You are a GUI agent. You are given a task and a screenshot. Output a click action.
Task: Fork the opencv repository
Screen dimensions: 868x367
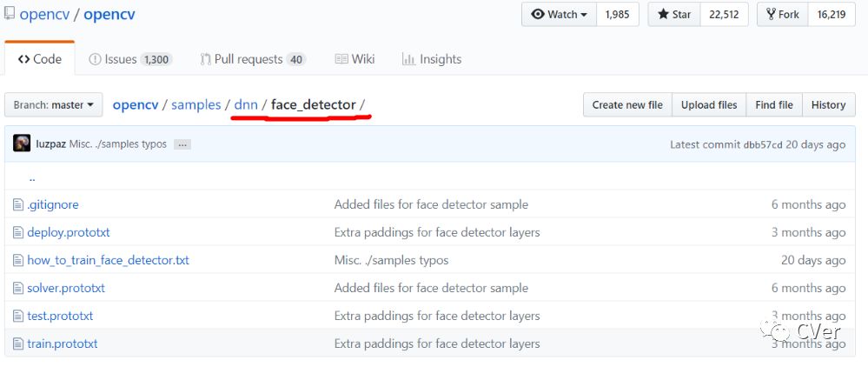(783, 15)
